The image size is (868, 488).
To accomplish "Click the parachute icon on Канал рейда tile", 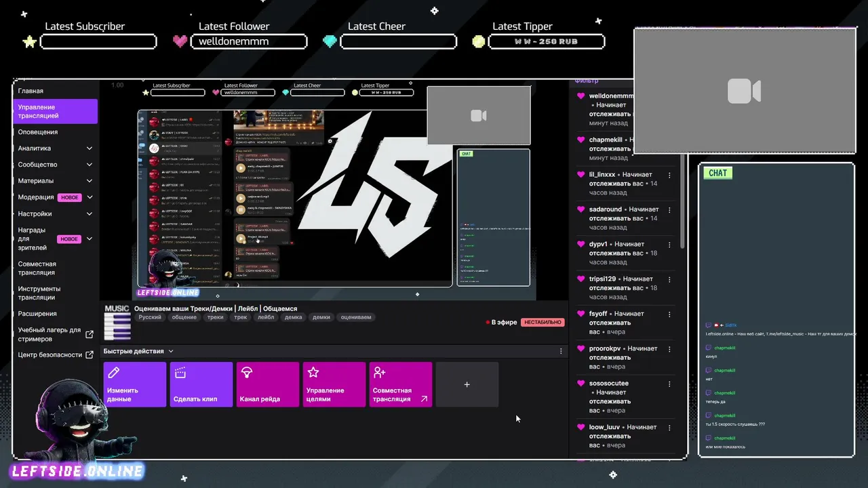I will coord(247,372).
